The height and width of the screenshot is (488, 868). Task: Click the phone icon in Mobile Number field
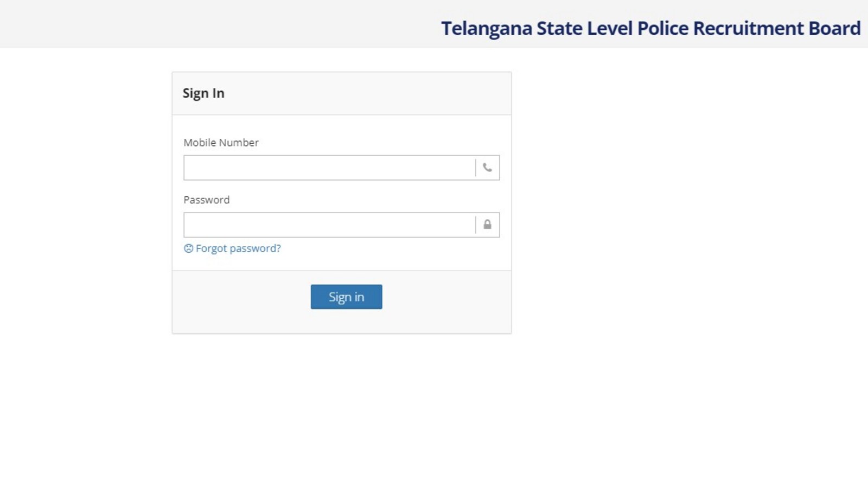coord(487,168)
